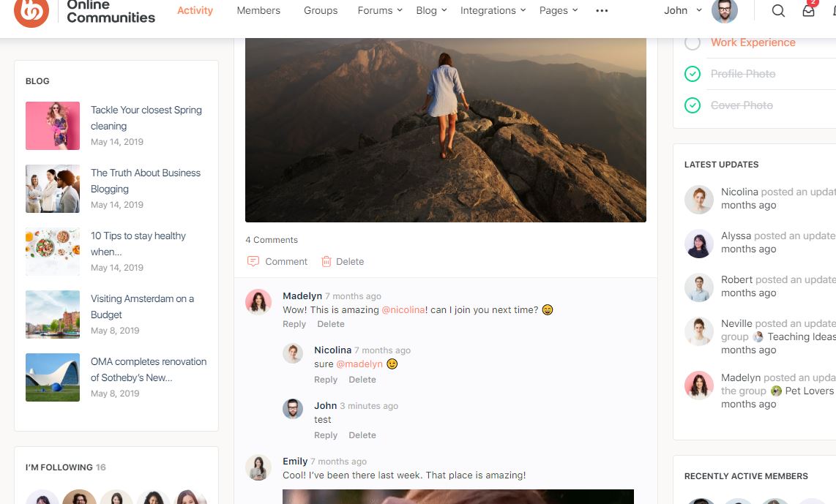836x504 pixels.
Task: Click the Amsterdam canal blog thumbnail
Action: coord(53,315)
